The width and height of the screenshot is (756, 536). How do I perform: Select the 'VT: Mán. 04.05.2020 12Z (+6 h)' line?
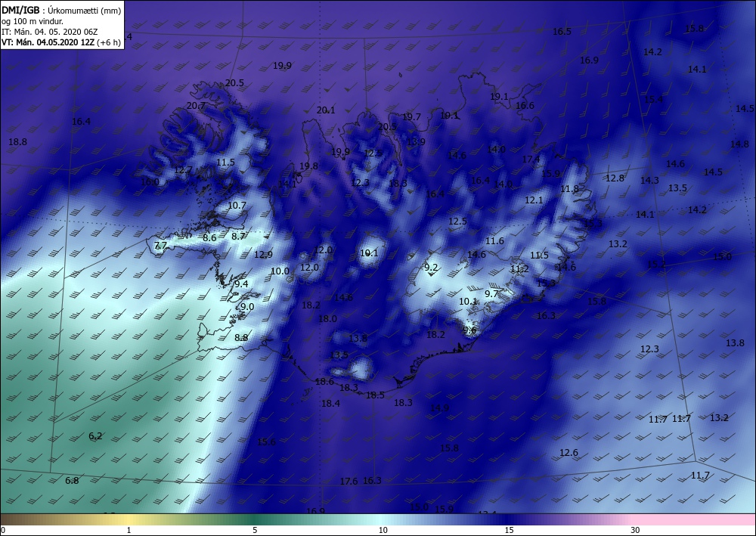pyautogui.click(x=61, y=42)
